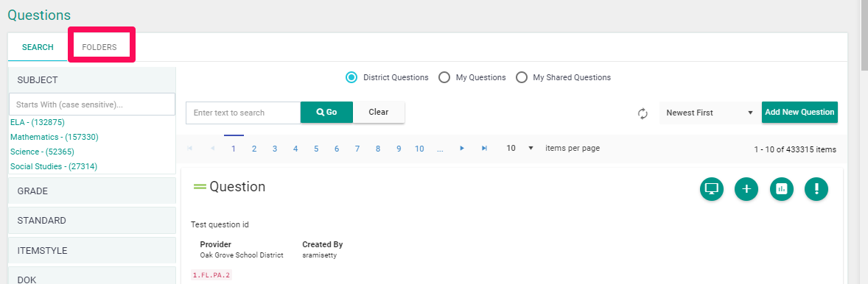Screen dimensions: 868x284
Task: Click the exclamation report icon
Action: pyautogui.click(x=816, y=189)
